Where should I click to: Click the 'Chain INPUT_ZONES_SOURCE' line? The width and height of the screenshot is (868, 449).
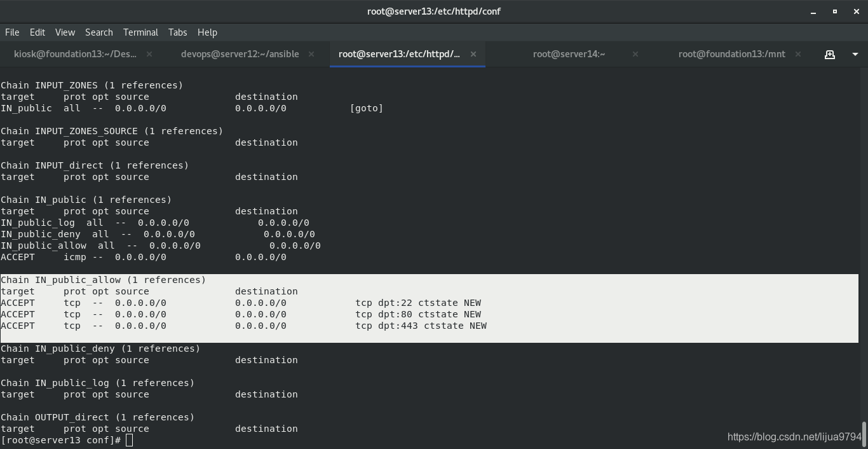point(112,131)
